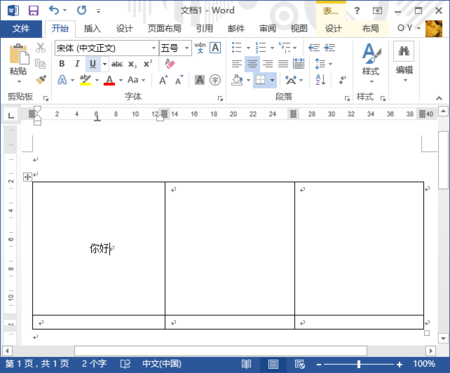
Task: Click numbering list icon
Action: coord(260,48)
